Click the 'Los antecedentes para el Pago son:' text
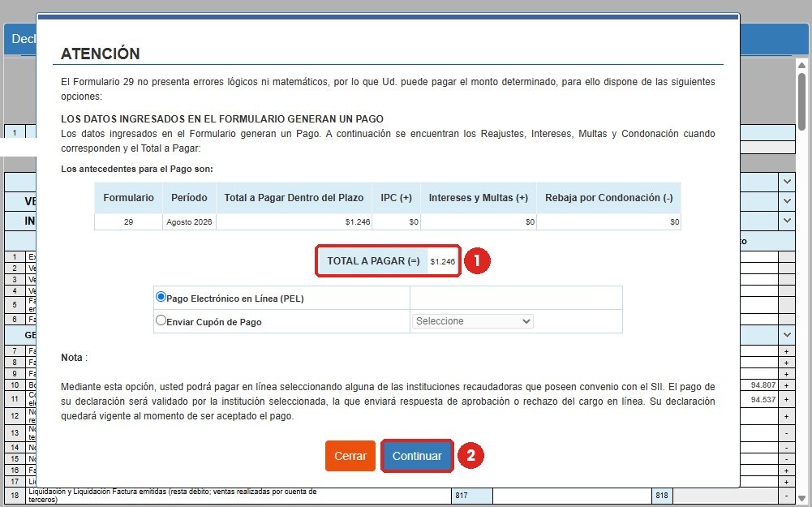812x507 pixels. tap(137, 169)
